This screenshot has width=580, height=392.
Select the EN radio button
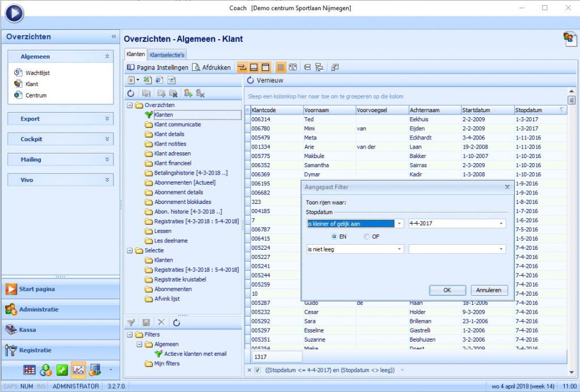335,236
